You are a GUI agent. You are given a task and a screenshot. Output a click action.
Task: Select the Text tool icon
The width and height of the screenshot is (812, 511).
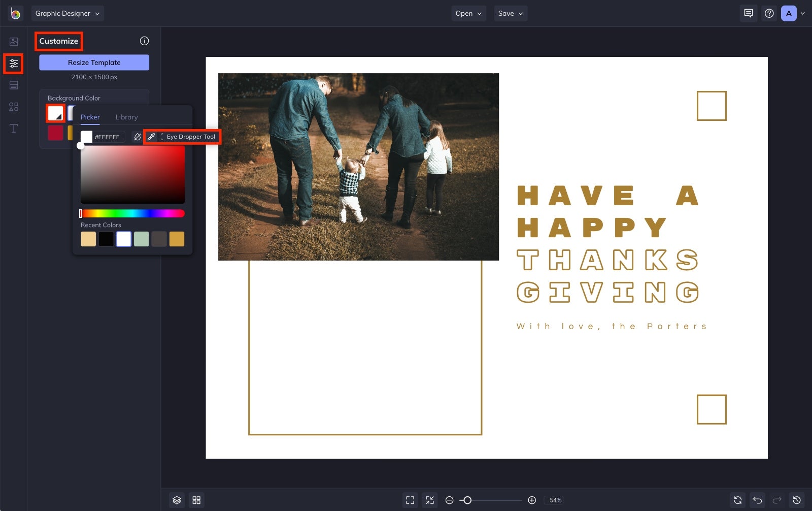(14, 128)
